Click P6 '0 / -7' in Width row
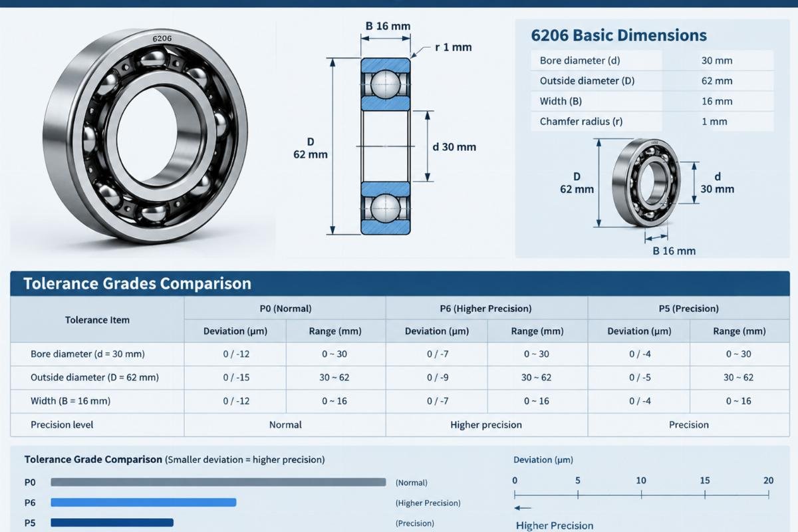 point(438,401)
